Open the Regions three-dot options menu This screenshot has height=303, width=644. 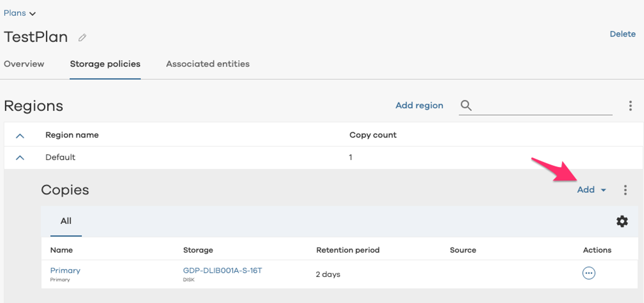pyautogui.click(x=630, y=106)
